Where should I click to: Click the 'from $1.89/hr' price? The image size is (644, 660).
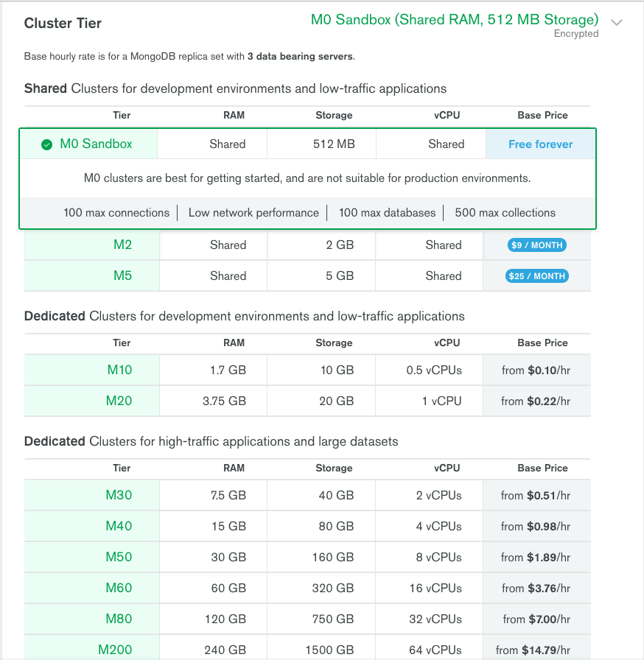point(536,558)
